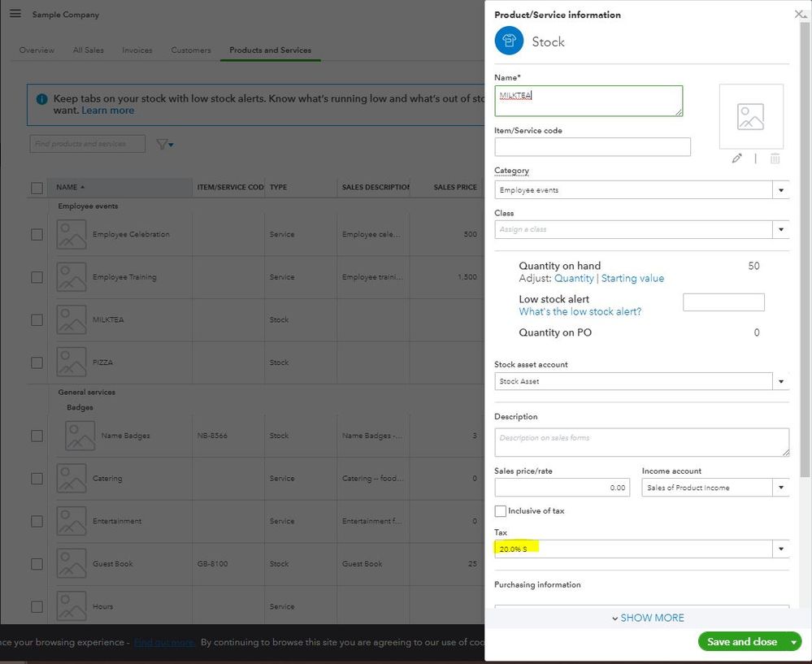Toggle the select-all checkbox in table header
The image size is (812, 664).
click(37, 188)
